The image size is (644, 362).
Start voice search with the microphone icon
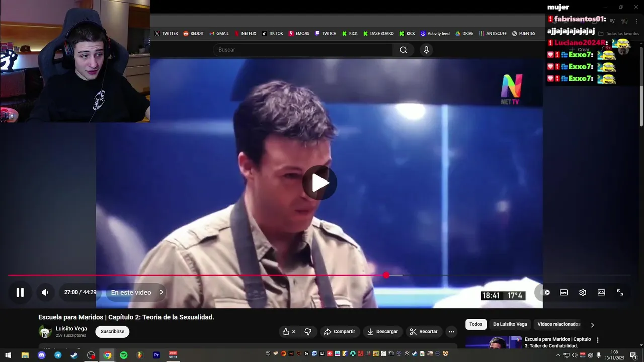[426, 50]
